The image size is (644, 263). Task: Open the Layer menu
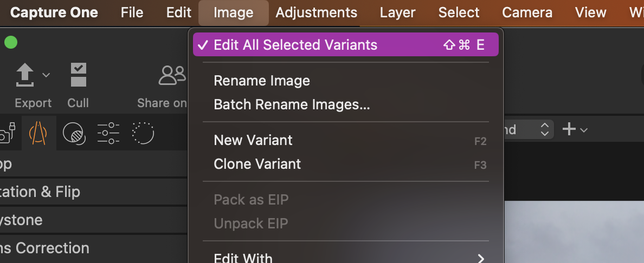click(397, 12)
